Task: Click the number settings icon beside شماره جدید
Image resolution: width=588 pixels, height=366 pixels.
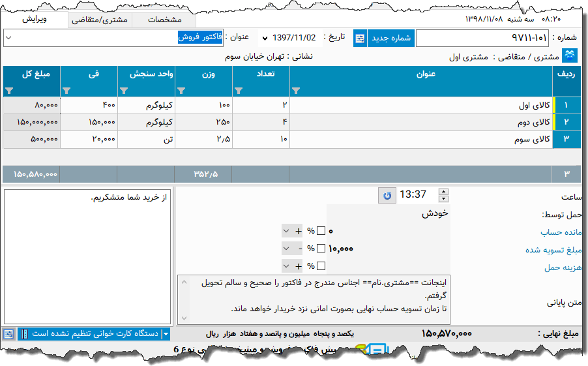Action: (360, 38)
